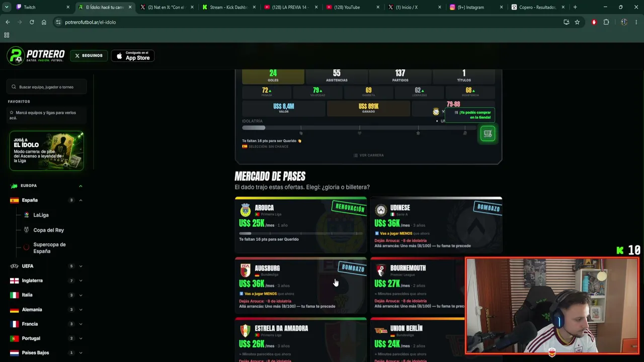This screenshot has height=362, width=644.
Task: Click the Spain flag icon in sidebar
Action: (x=14, y=200)
